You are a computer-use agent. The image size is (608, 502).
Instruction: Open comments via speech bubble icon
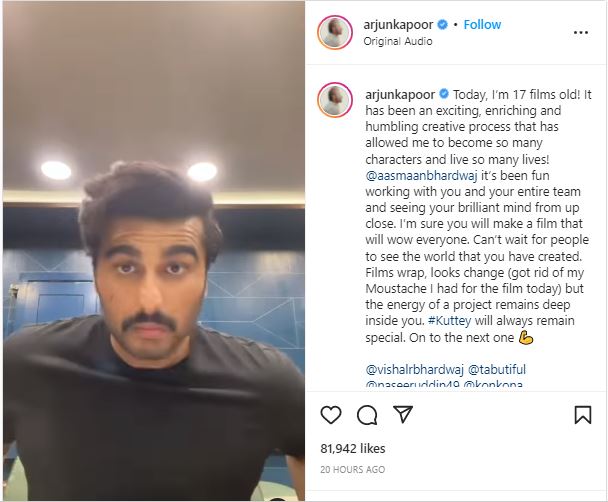[x=367, y=415]
